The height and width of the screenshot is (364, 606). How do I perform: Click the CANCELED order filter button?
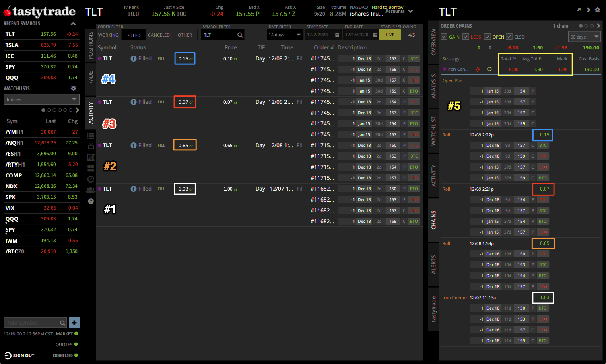tap(159, 35)
